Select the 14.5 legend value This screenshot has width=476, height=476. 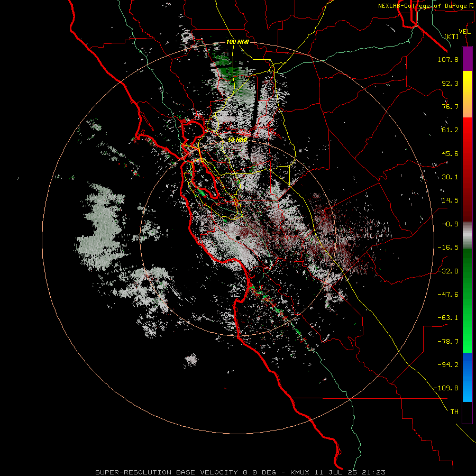click(x=450, y=200)
